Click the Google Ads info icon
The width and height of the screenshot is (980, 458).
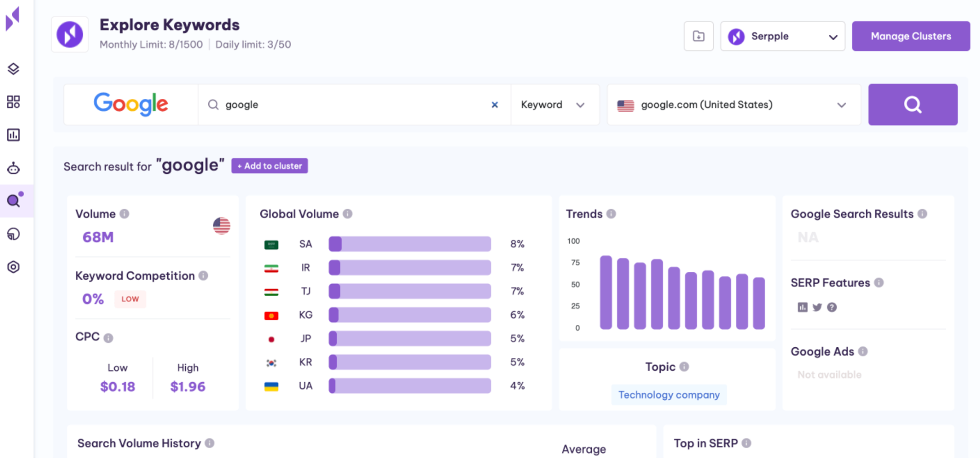(x=863, y=352)
